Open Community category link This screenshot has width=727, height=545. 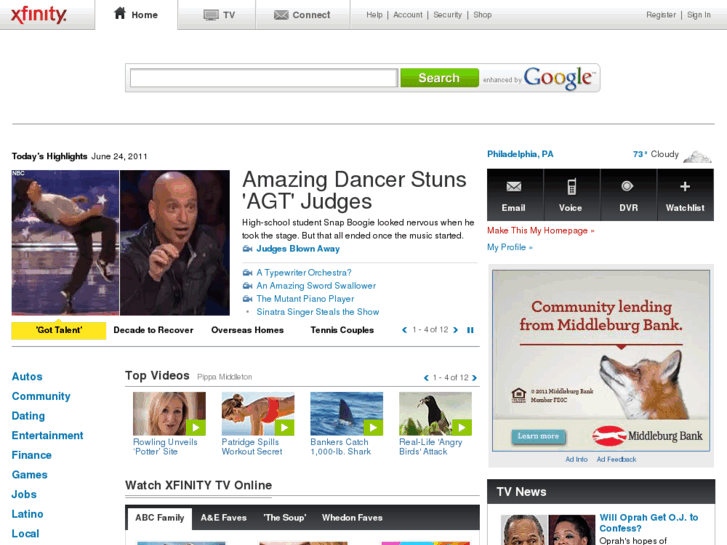[x=41, y=396]
